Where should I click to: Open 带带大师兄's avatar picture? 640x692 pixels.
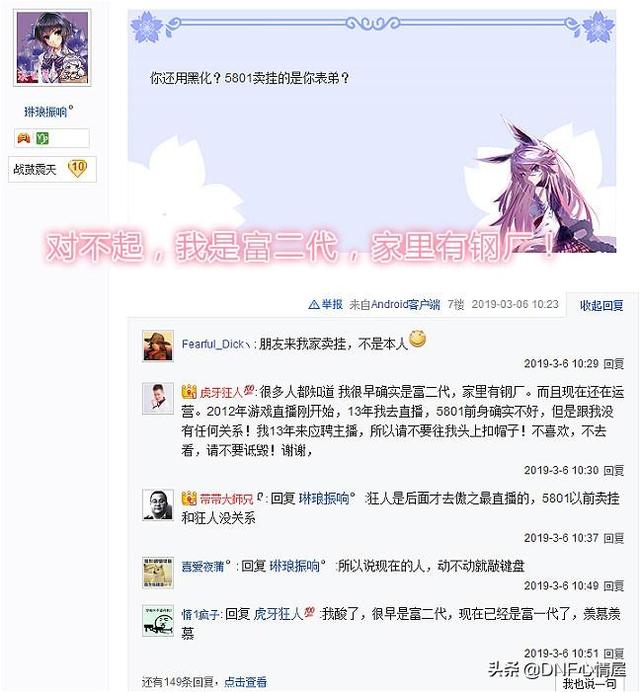coord(158,505)
